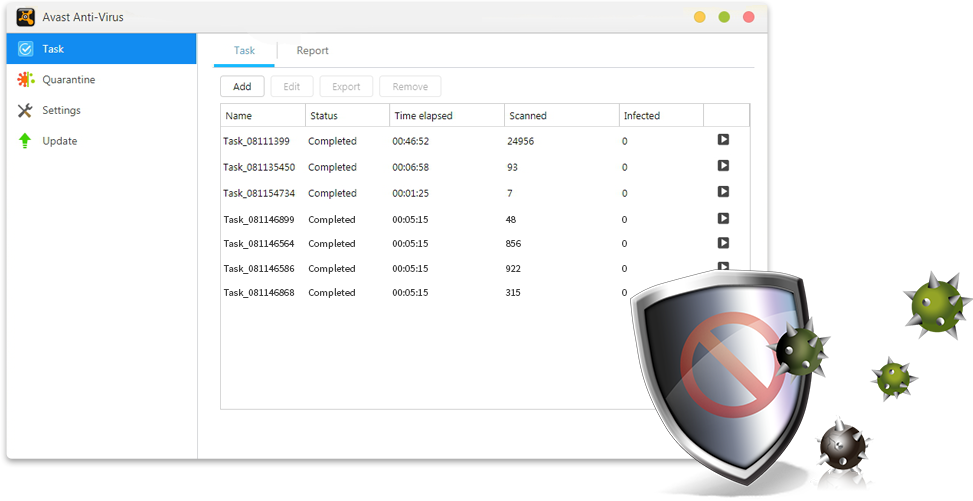Run Task_081135450 with its play icon
The height and width of the screenshot is (501, 973).
723,166
